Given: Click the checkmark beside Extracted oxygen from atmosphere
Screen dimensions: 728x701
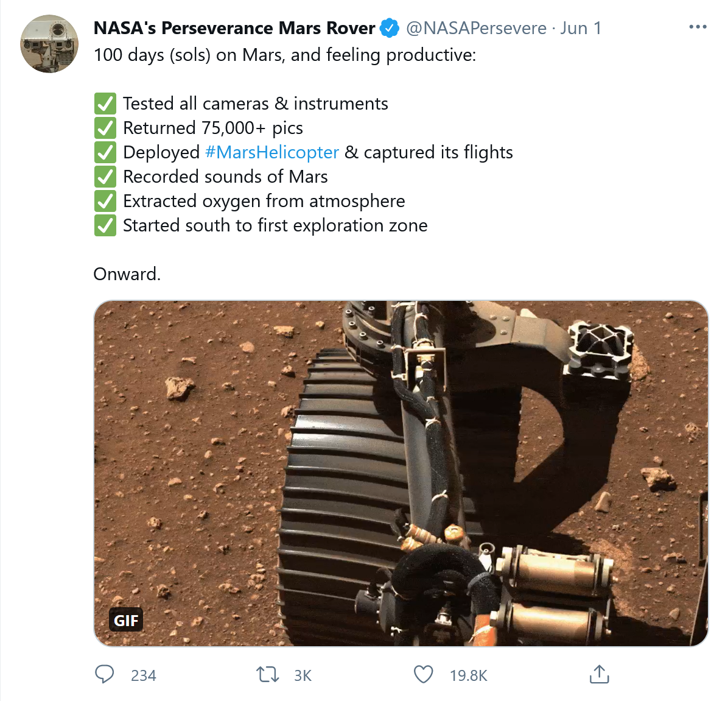Looking at the screenshot, I should tap(105, 201).
